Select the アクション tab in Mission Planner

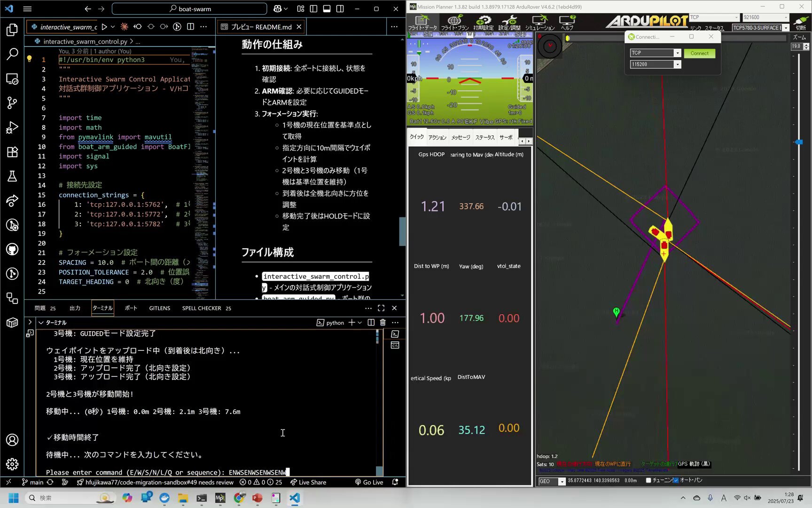pyautogui.click(x=437, y=137)
